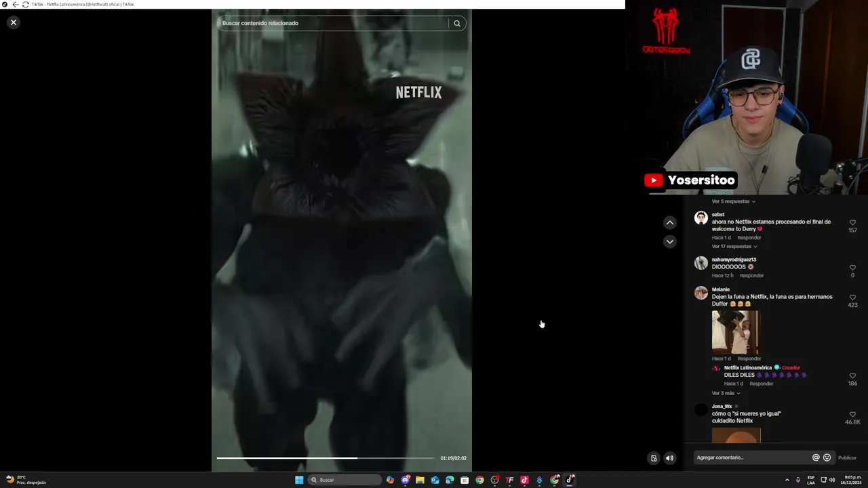Reply to sebst's comment via Responder

(749, 238)
